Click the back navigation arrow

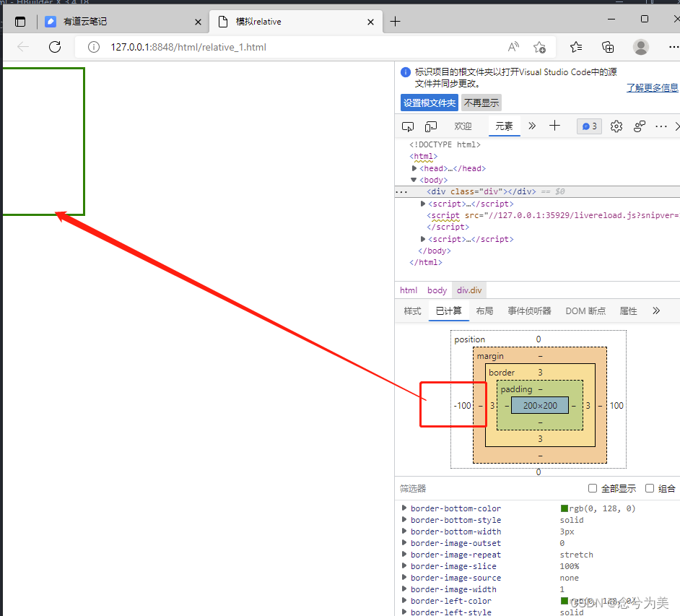pos(23,47)
